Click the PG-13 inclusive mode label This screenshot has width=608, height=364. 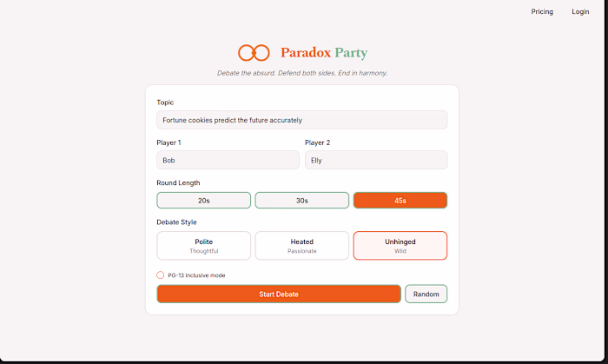tap(196, 275)
